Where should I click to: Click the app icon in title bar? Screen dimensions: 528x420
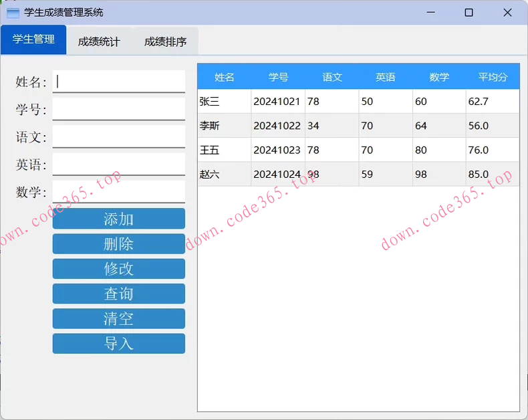coord(13,13)
